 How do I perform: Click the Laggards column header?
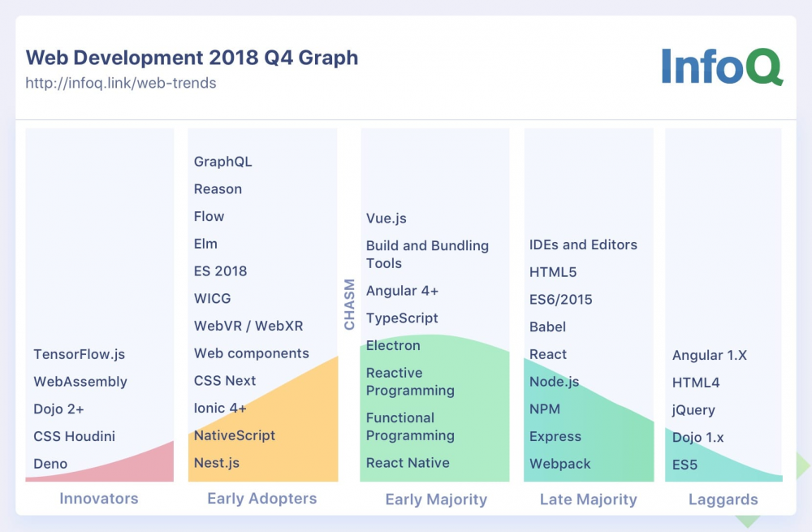click(723, 499)
